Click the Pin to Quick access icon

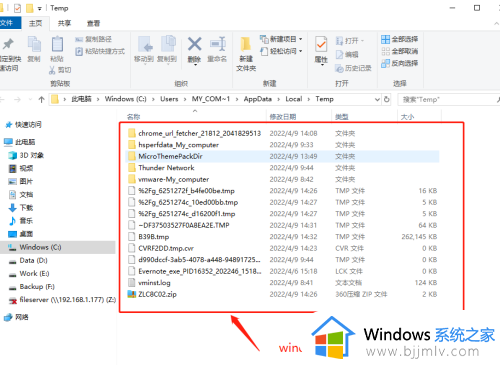click(x=8, y=44)
